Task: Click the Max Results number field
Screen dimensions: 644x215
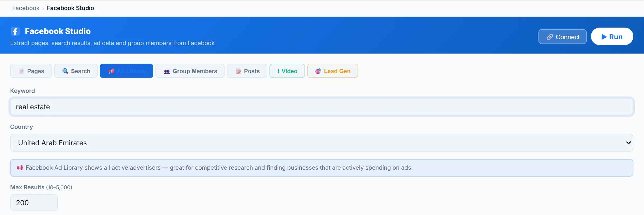Action: [x=34, y=203]
